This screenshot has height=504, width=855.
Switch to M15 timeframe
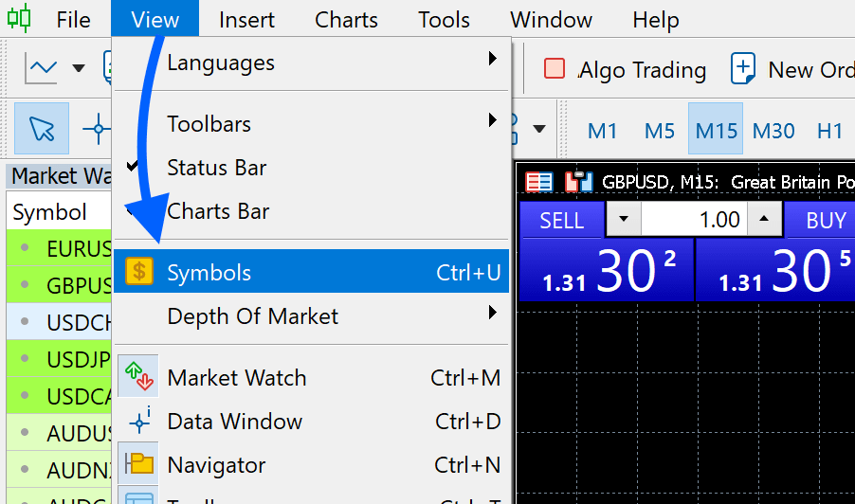(x=716, y=129)
